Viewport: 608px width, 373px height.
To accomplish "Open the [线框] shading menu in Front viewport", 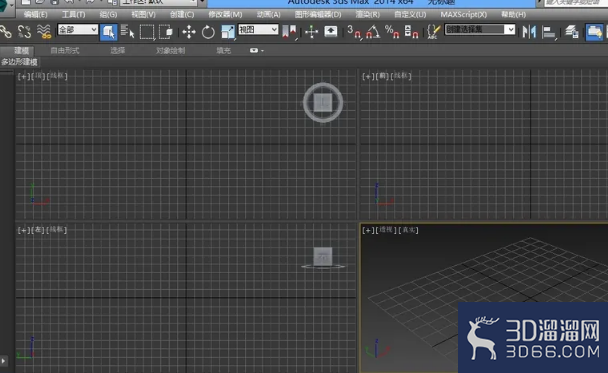I will click(401, 76).
